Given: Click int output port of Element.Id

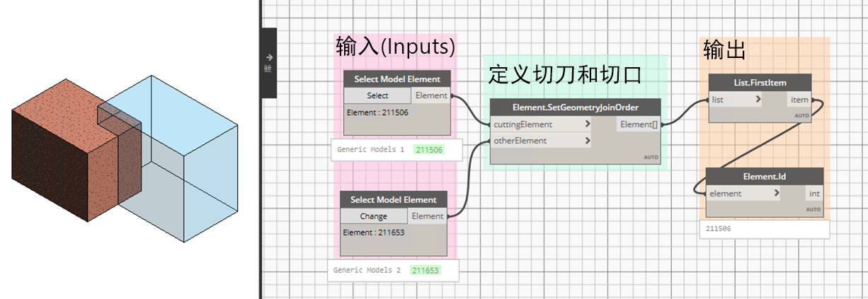Looking at the screenshot, I should click(813, 194).
